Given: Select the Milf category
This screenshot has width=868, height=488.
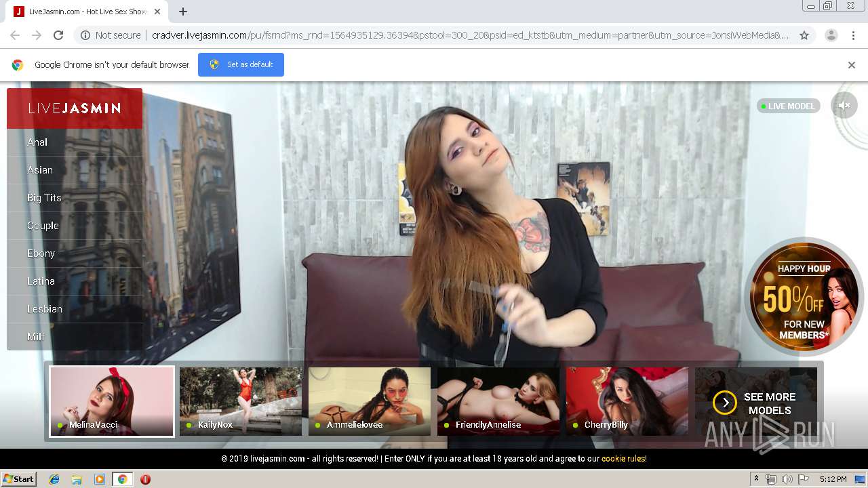Looking at the screenshot, I should [x=75, y=336].
